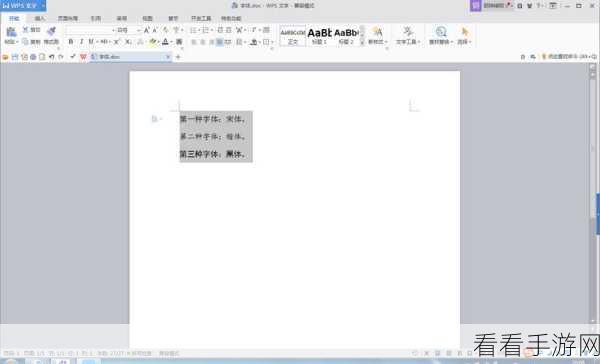Screen dimensions: 600x364
Task: Close the 字体.doc document tab
Action: tap(168, 57)
